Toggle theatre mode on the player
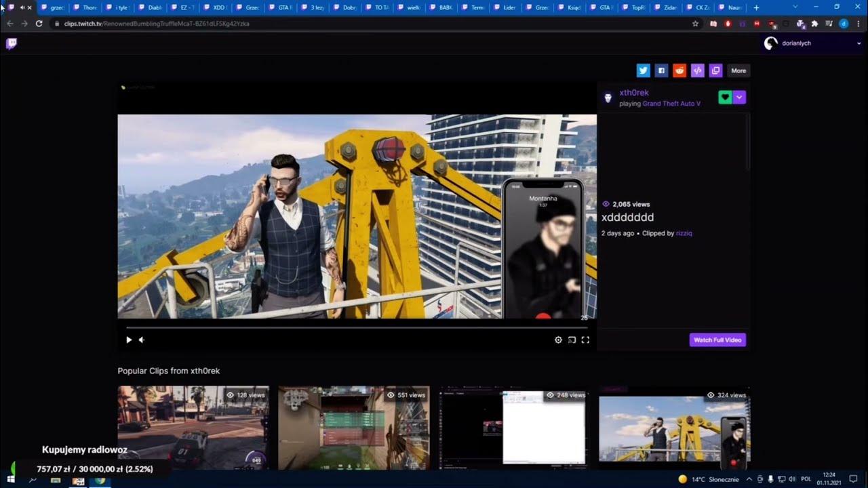Viewport: 868px width, 488px height. (572, 340)
